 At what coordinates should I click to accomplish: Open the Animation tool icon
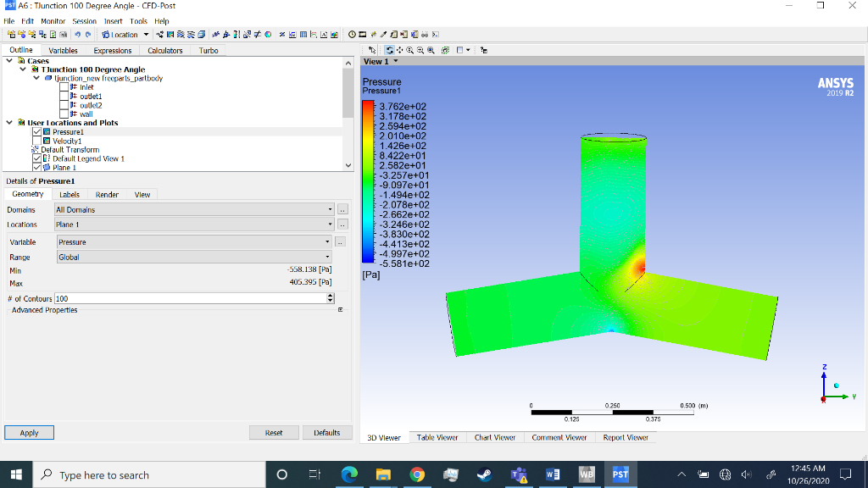[363, 34]
